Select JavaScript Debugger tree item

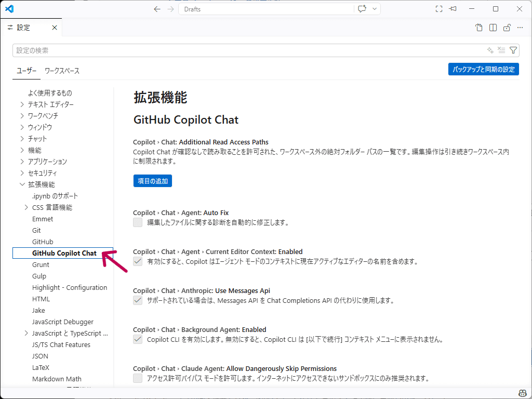(x=63, y=322)
